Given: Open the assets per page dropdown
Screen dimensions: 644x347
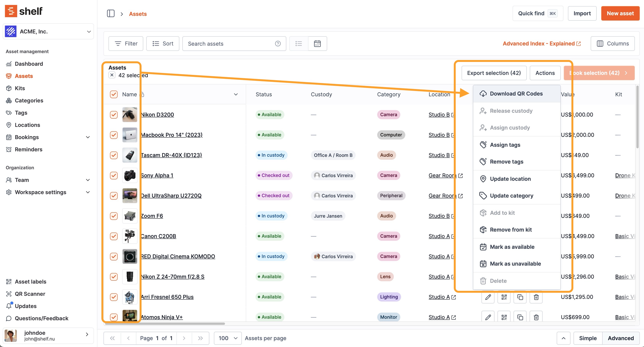Looking at the screenshot, I should point(227,338).
